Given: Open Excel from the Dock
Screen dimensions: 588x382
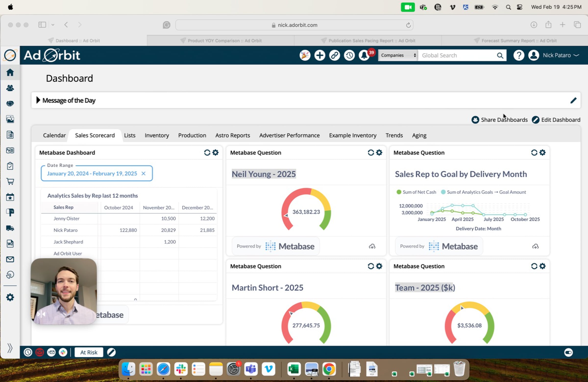Looking at the screenshot, I should coord(294,369).
